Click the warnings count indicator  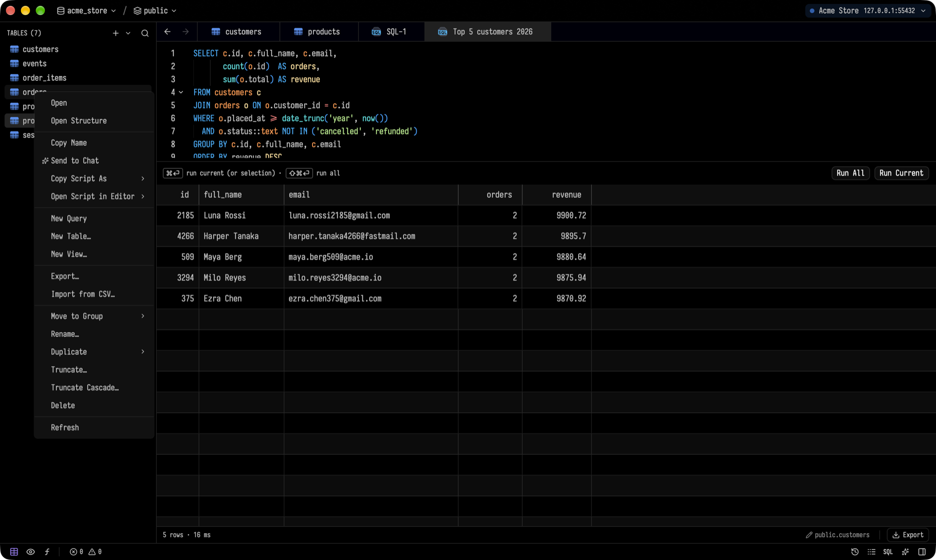[x=95, y=552]
